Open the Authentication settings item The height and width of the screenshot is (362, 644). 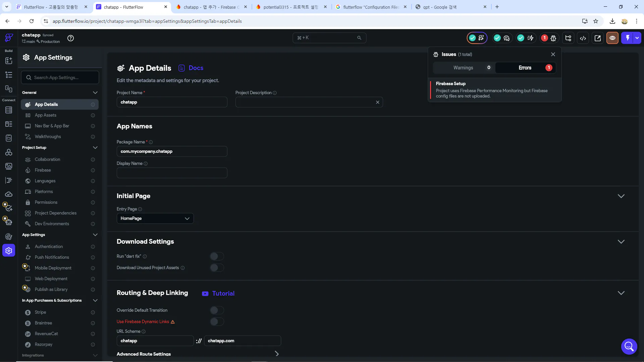pos(60,247)
